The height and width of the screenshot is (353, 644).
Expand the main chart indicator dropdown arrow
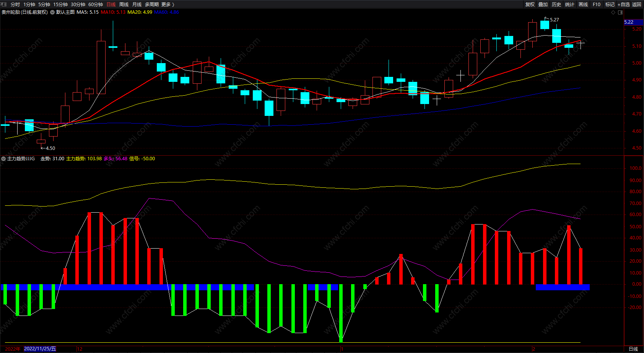(52, 12)
